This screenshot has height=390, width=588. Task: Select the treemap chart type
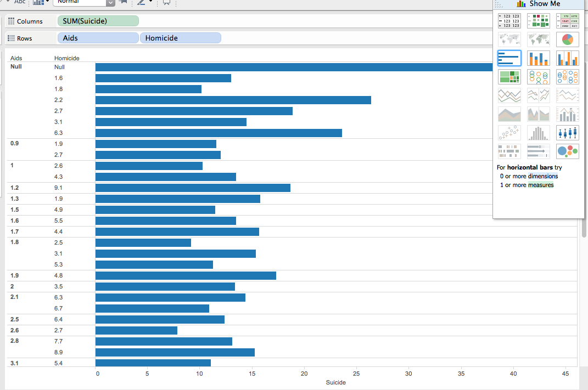point(509,77)
